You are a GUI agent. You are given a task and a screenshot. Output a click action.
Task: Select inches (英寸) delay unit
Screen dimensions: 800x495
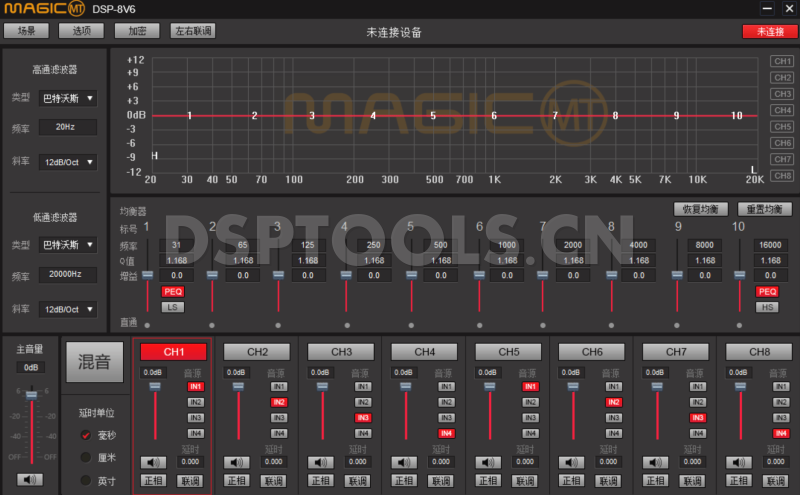point(86,480)
